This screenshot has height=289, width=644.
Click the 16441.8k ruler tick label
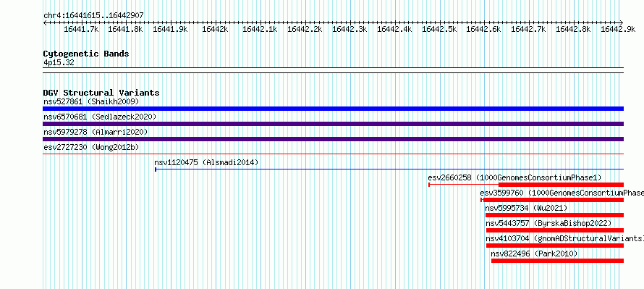(x=125, y=29)
